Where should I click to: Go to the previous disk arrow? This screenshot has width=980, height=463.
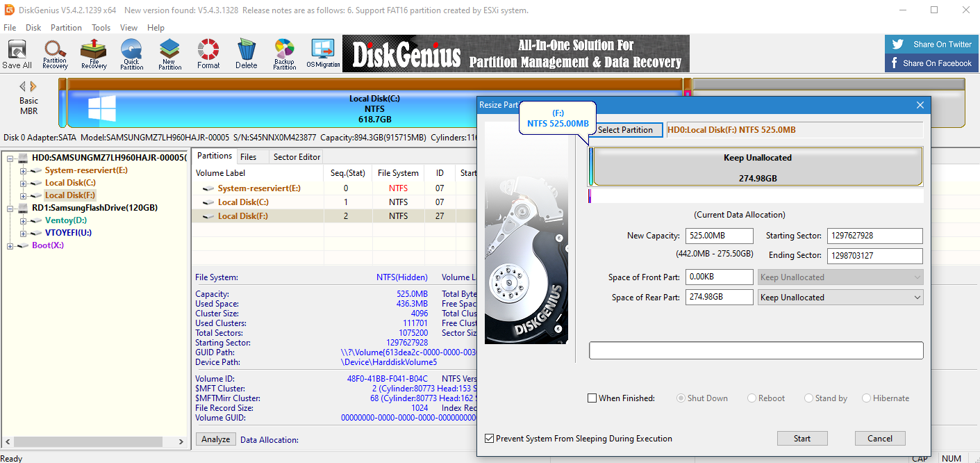coord(22,87)
